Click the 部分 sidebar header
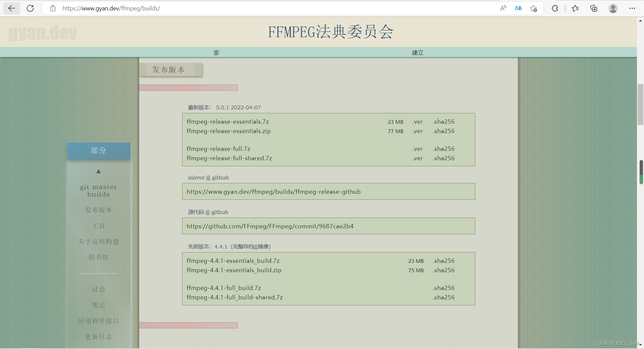Viewport: 644px width, 349px height. [x=99, y=151]
